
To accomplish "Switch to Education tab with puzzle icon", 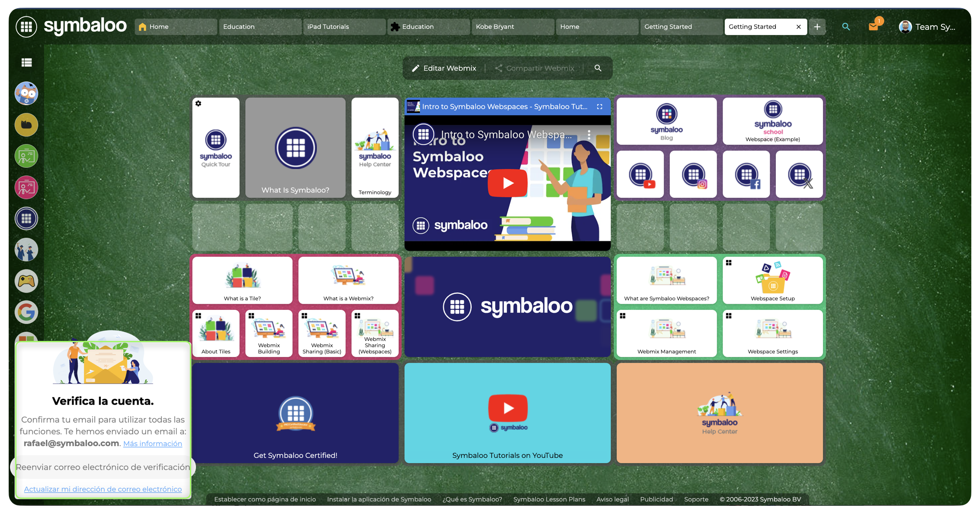I will pos(429,27).
